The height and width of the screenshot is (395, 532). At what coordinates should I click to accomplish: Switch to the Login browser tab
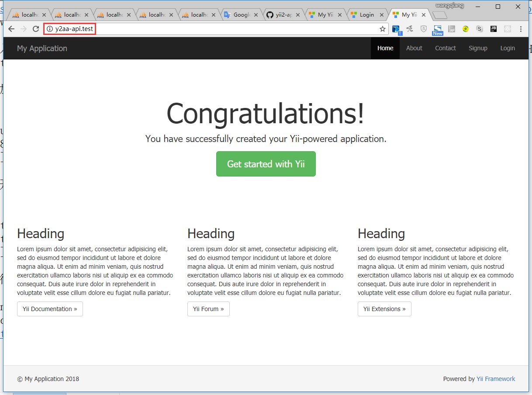[366, 15]
